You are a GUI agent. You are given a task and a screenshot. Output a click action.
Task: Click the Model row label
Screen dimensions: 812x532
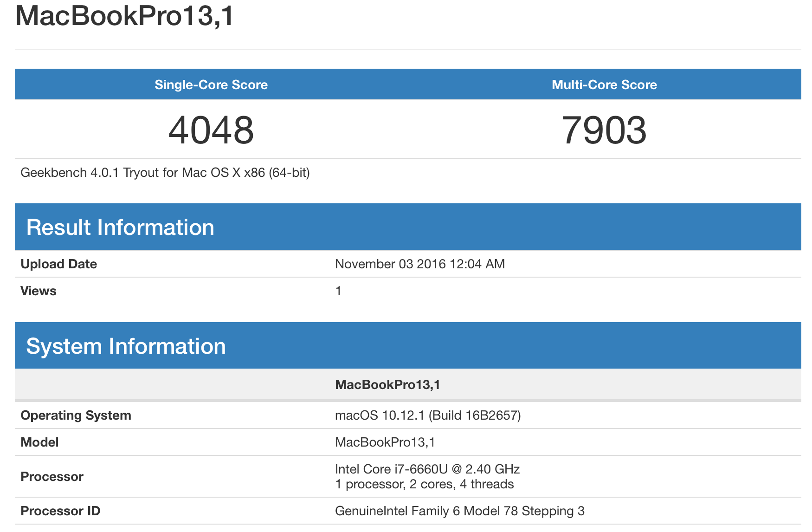[x=39, y=442]
